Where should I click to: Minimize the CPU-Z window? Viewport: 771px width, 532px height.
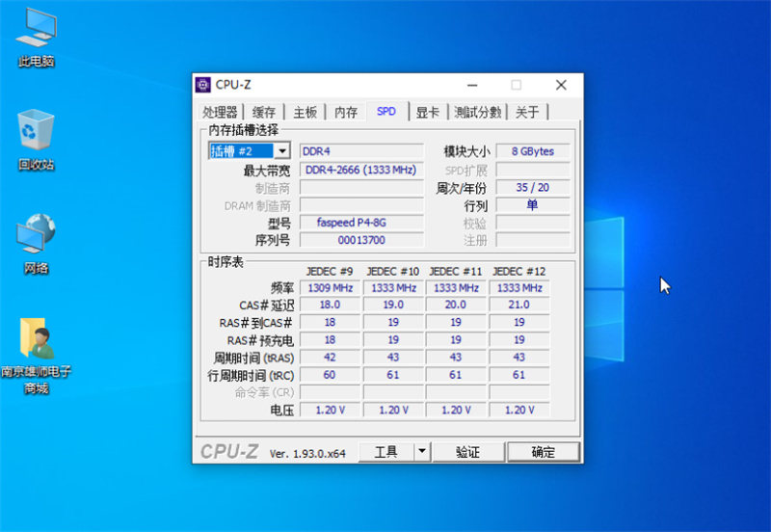click(472, 85)
